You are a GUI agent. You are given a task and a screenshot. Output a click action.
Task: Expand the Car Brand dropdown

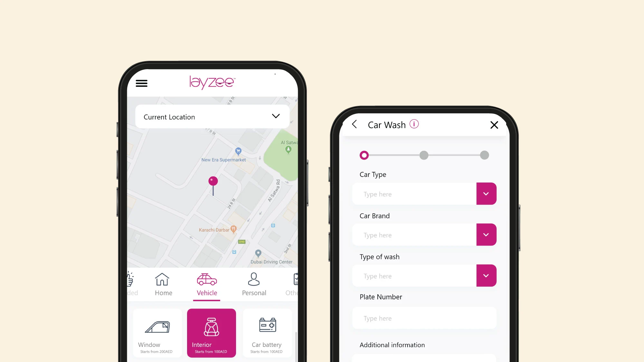[486, 235]
